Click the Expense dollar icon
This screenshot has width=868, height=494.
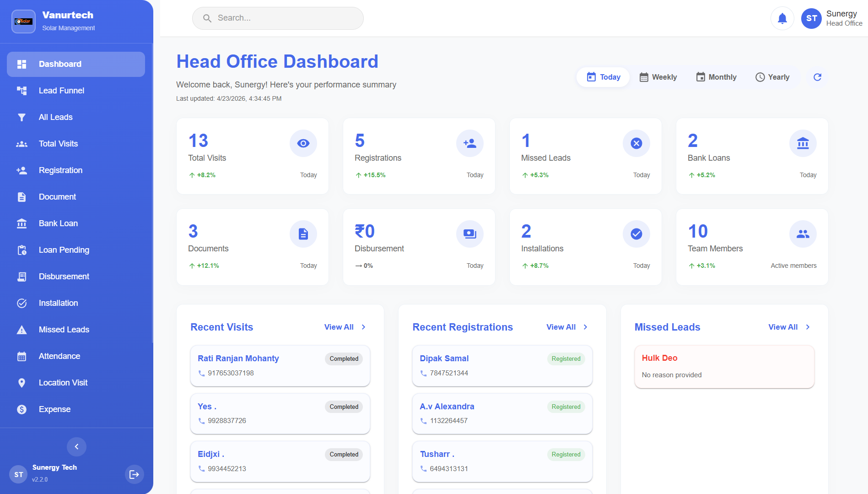coord(22,409)
